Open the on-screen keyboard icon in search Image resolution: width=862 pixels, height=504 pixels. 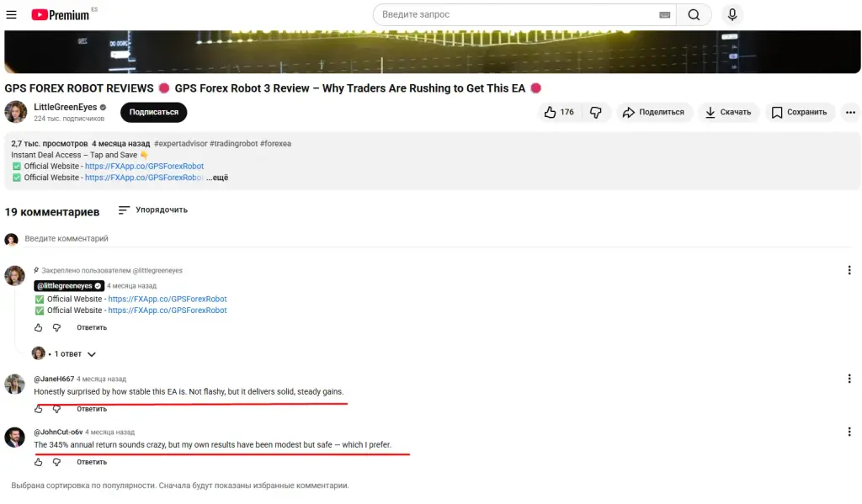pos(665,15)
